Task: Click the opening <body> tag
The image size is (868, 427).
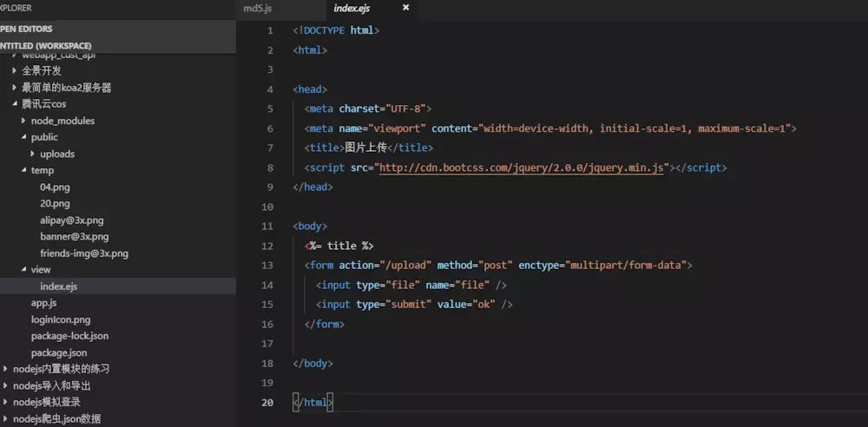Action: tap(310, 226)
